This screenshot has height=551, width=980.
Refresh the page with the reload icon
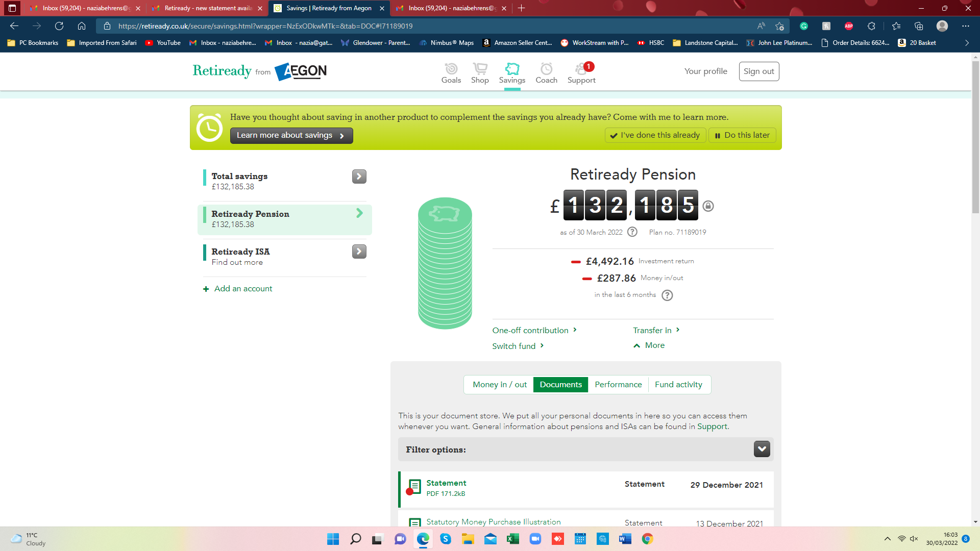[x=59, y=26]
